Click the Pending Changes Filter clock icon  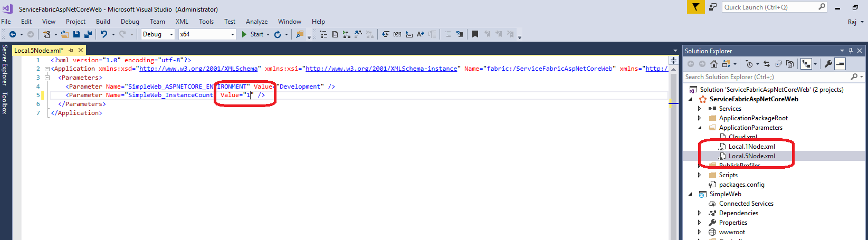pyautogui.click(x=749, y=64)
